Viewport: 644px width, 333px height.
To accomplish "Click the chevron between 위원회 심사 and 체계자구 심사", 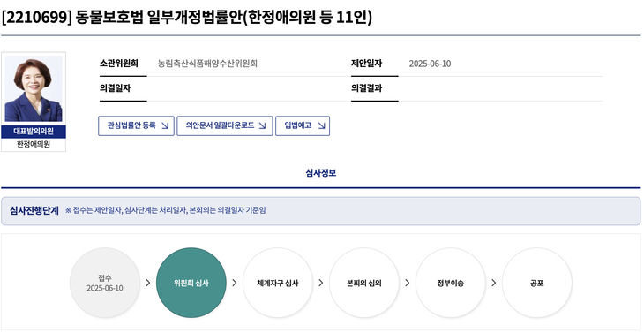I will 235,283.
